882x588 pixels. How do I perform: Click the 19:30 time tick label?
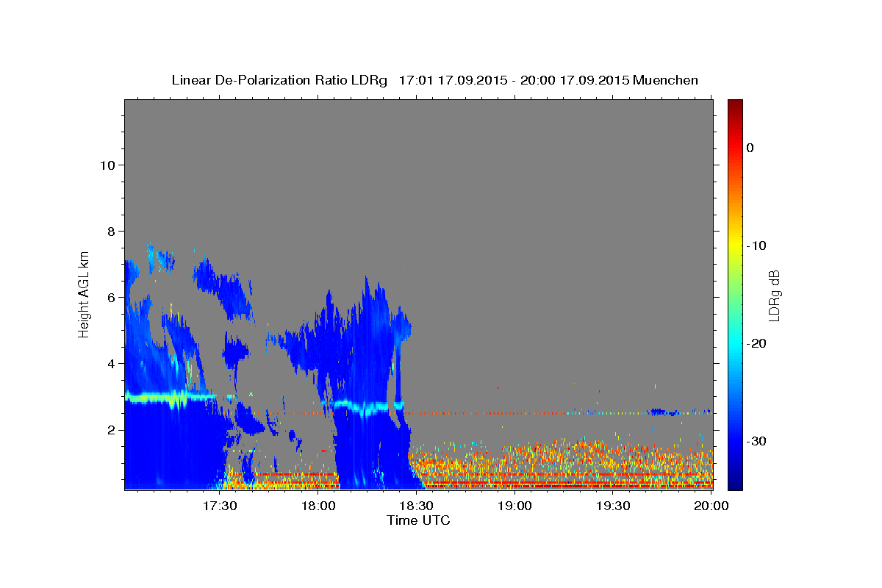pyautogui.click(x=614, y=506)
